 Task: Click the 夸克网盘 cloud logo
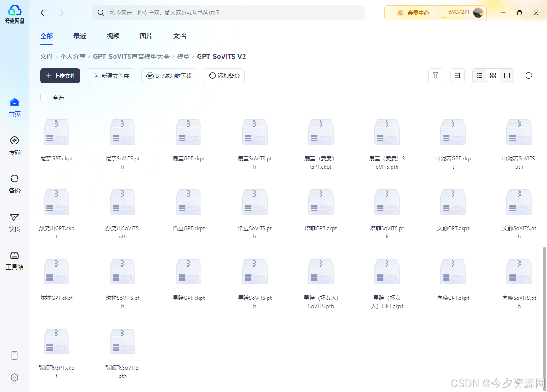point(15,14)
